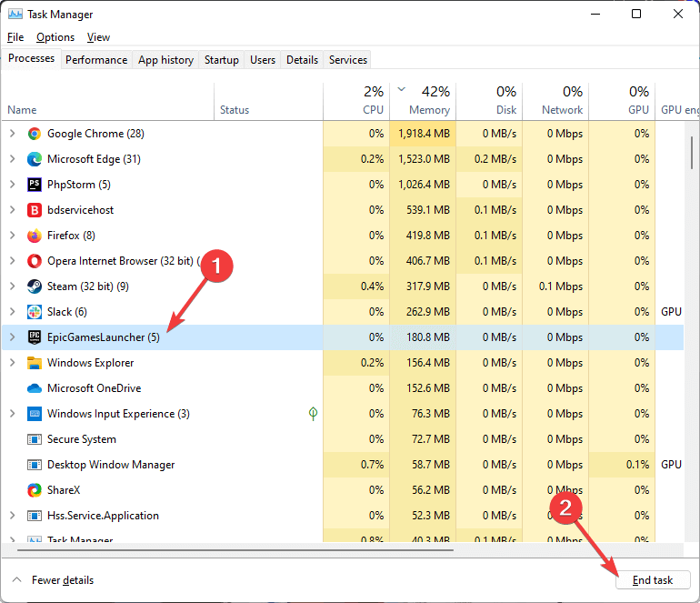Click the EpicGamesLauncher icon
Screen dimensions: 700x603
(35, 337)
